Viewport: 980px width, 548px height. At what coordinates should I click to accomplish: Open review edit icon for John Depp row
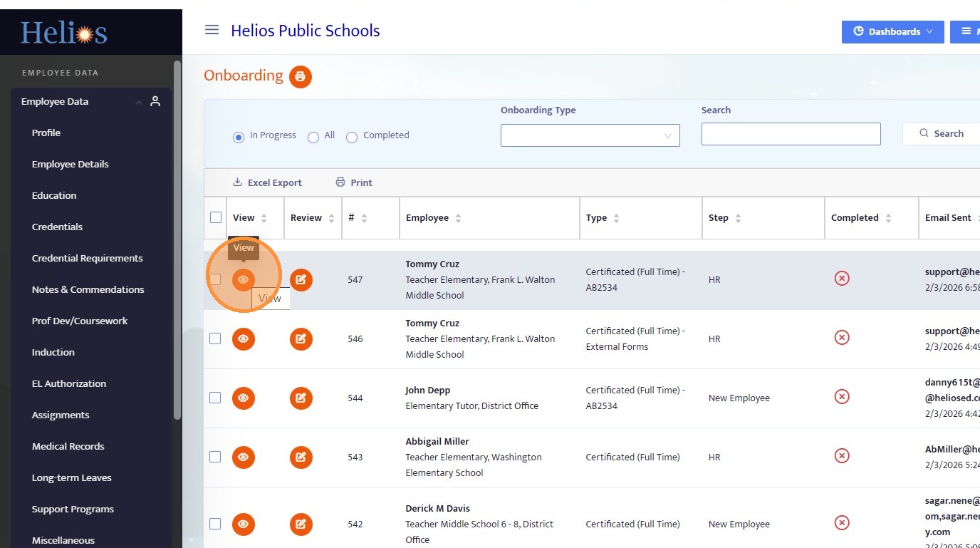[x=301, y=398]
